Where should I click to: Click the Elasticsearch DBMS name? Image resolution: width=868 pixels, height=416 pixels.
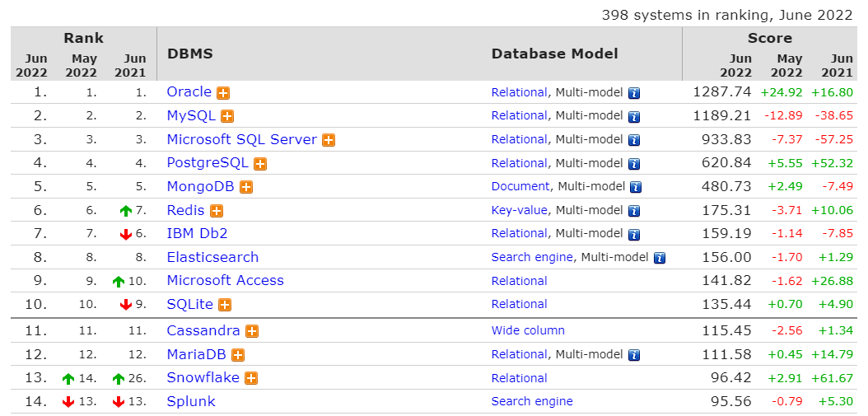[x=212, y=257]
